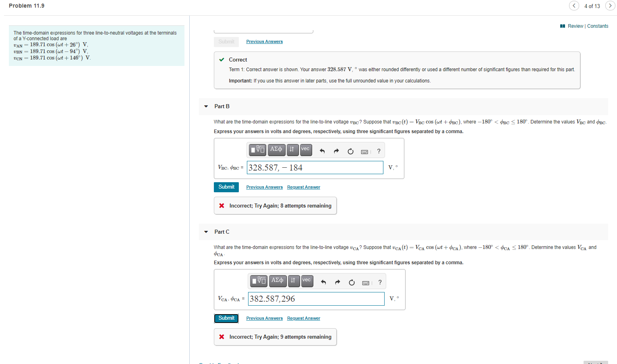This screenshot has width=617, height=364.
Task: Open templates tool in Part C toolbar
Action: 259,281
